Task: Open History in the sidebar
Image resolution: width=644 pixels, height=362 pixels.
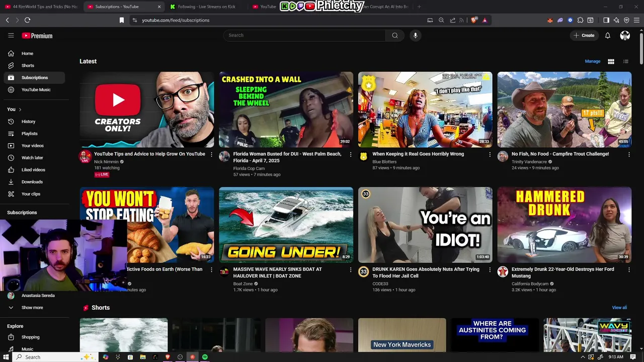Action: [x=34, y=121]
